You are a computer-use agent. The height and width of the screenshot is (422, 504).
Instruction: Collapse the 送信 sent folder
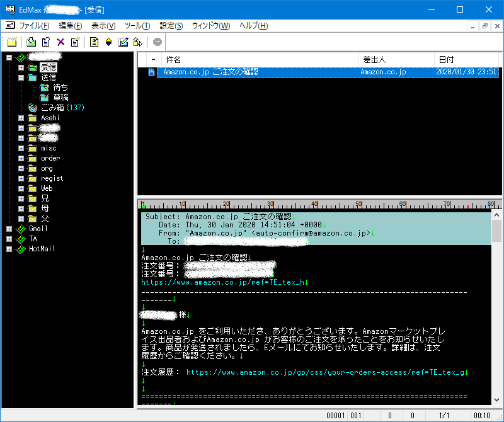pyautogui.click(x=21, y=77)
